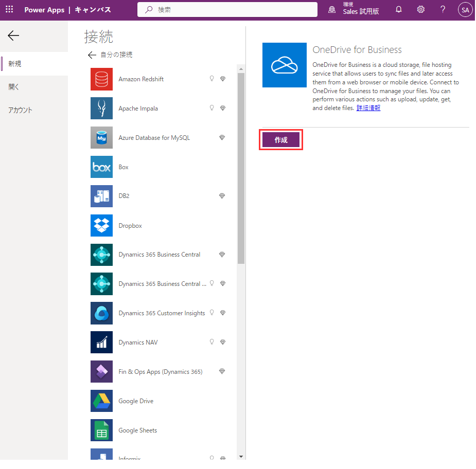Click the OneDrive for Business heading

pos(357,50)
